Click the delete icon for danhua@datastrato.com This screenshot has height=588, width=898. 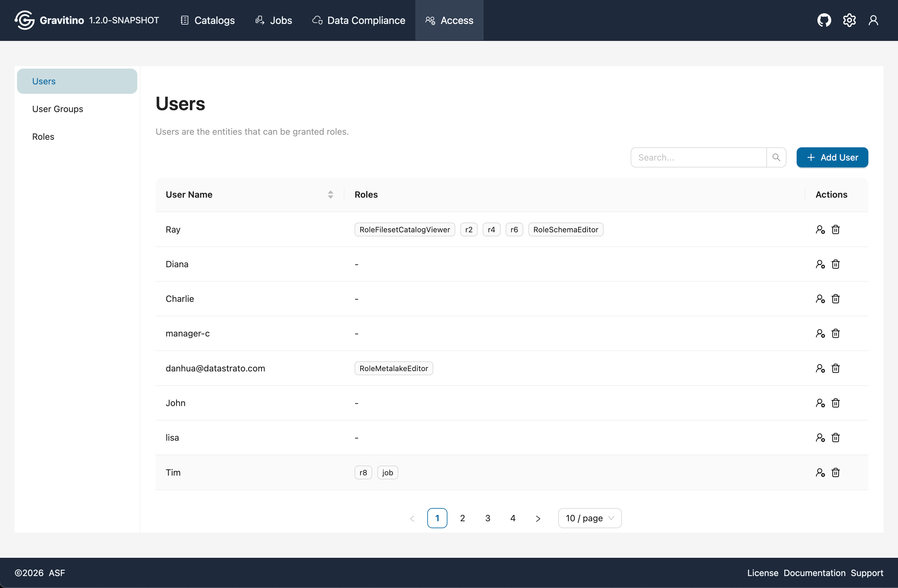835,369
